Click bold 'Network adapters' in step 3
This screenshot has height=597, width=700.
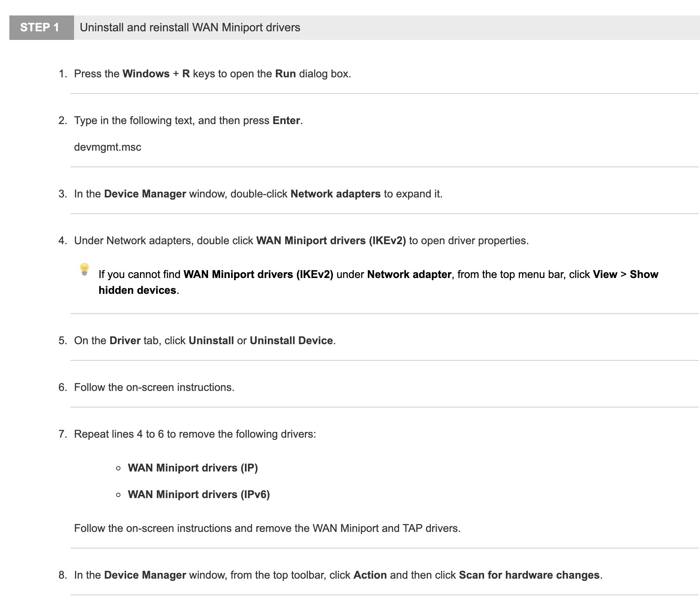point(335,194)
